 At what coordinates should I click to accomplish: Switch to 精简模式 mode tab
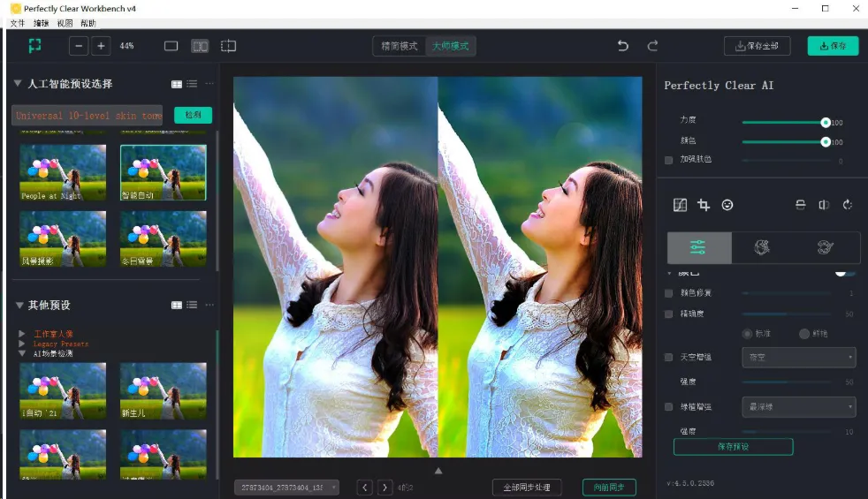tap(400, 46)
